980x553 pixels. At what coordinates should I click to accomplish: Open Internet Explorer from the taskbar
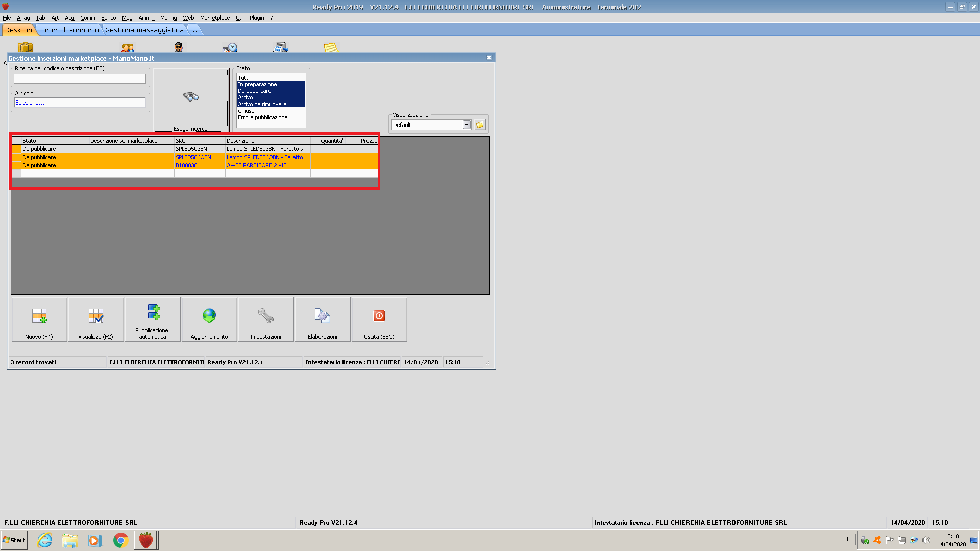(45, 540)
